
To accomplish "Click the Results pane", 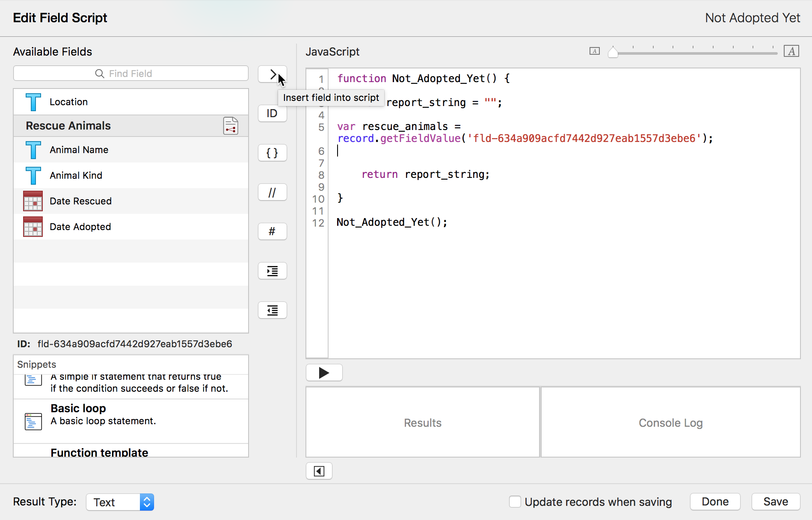I will click(423, 422).
